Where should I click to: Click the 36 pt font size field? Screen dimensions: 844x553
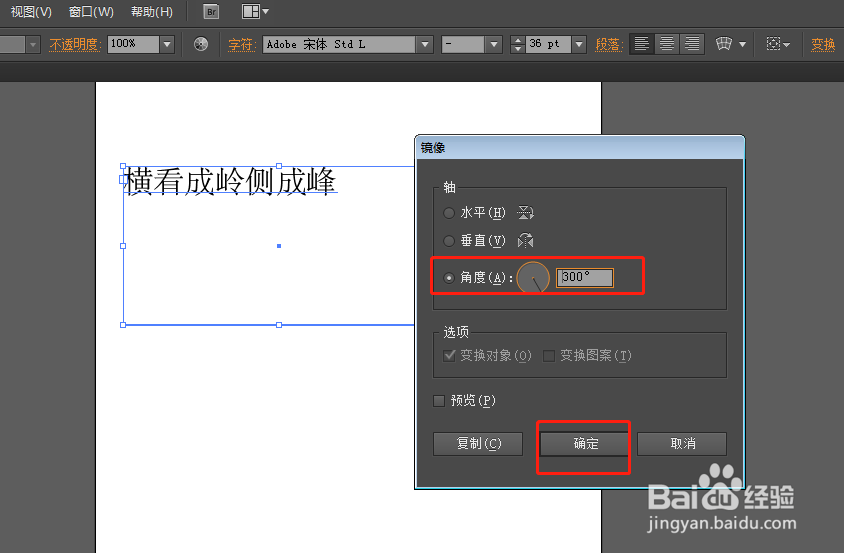coord(548,44)
